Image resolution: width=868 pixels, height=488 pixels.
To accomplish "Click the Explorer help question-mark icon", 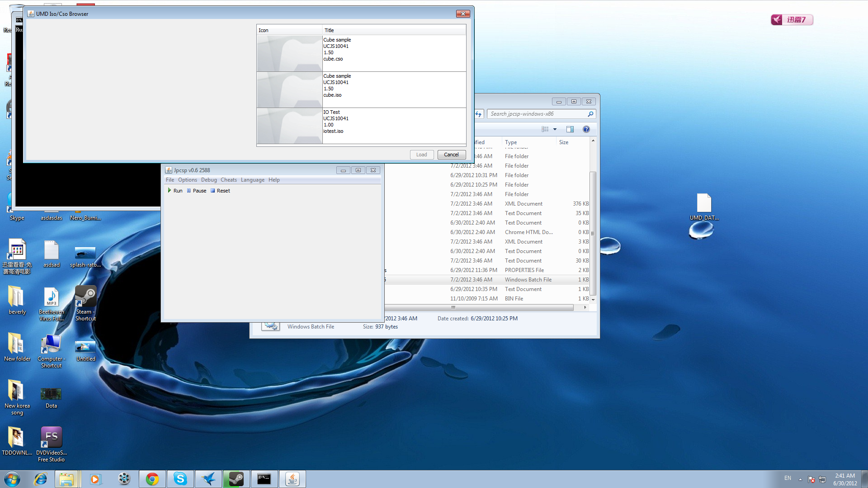I will (x=586, y=129).
